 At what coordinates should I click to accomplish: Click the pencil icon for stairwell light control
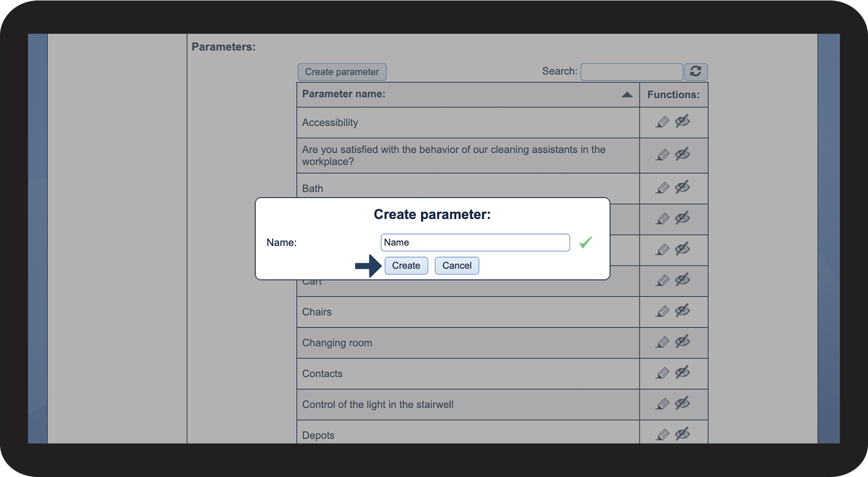click(662, 404)
